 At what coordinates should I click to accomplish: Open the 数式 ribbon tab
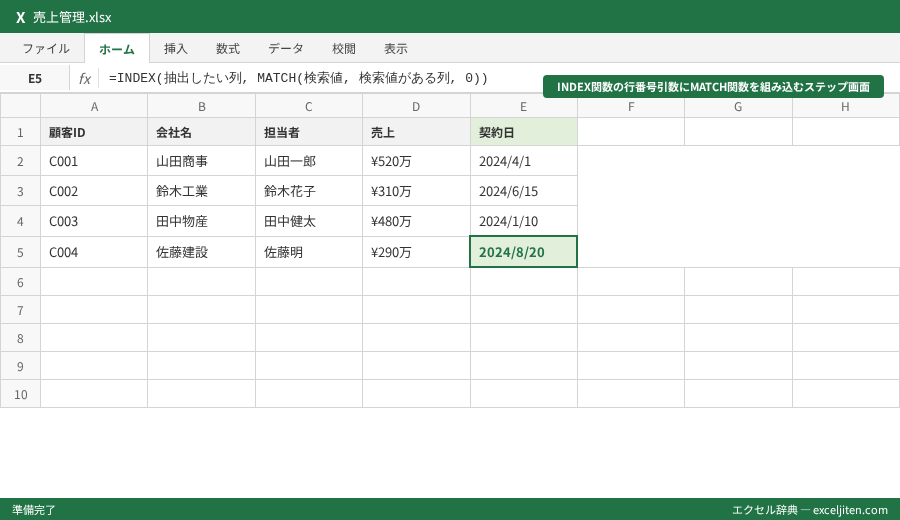(228, 49)
